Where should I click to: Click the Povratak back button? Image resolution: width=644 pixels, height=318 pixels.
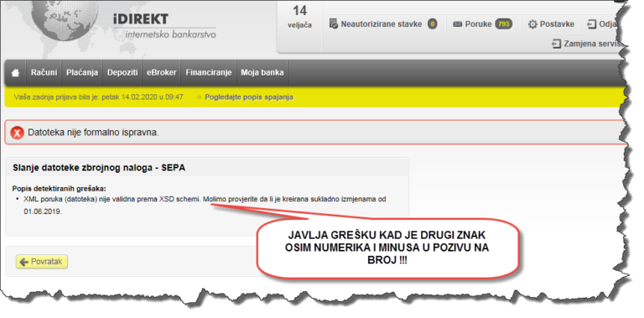tap(42, 262)
